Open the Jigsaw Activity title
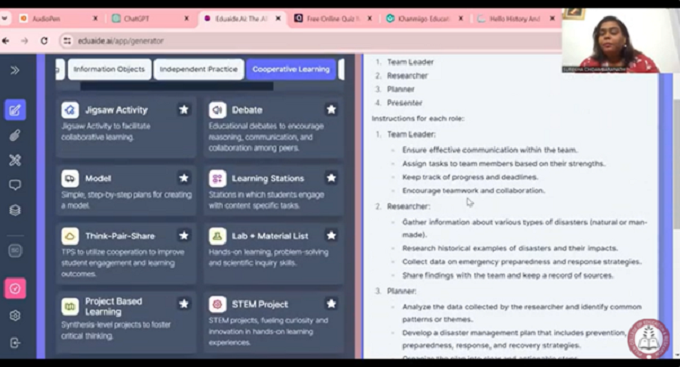Image resolution: width=680 pixels, height=367 pixels. (x=116, y=110)
